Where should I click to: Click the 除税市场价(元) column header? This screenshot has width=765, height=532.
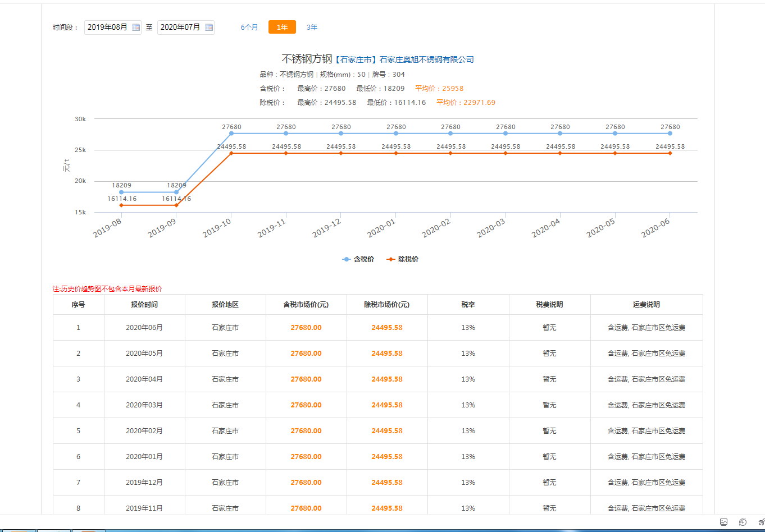(x=387, y=305)
